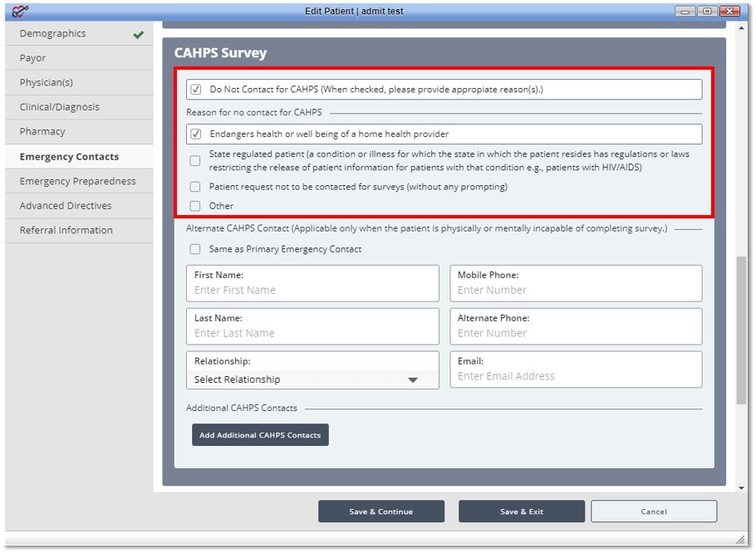Check the State regulated patient checkbox
The height and width of the screenshot is (553, 756).
pos(195,161)
